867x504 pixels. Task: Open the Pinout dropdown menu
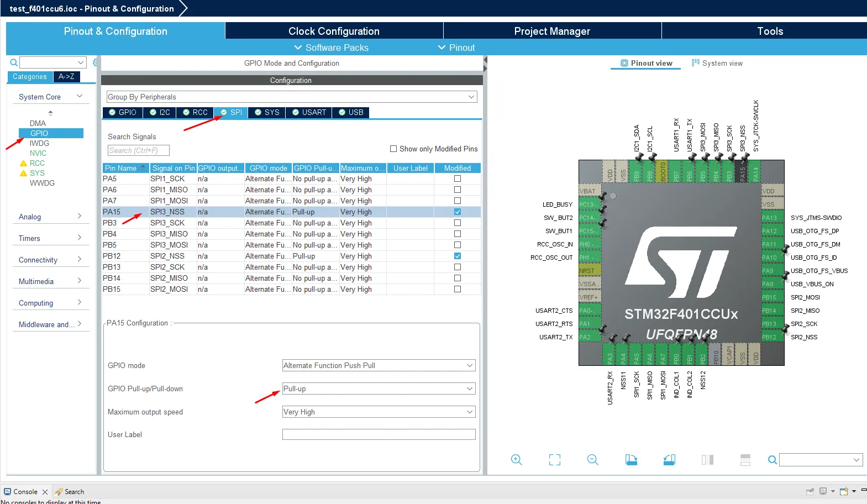pos(456,48)
